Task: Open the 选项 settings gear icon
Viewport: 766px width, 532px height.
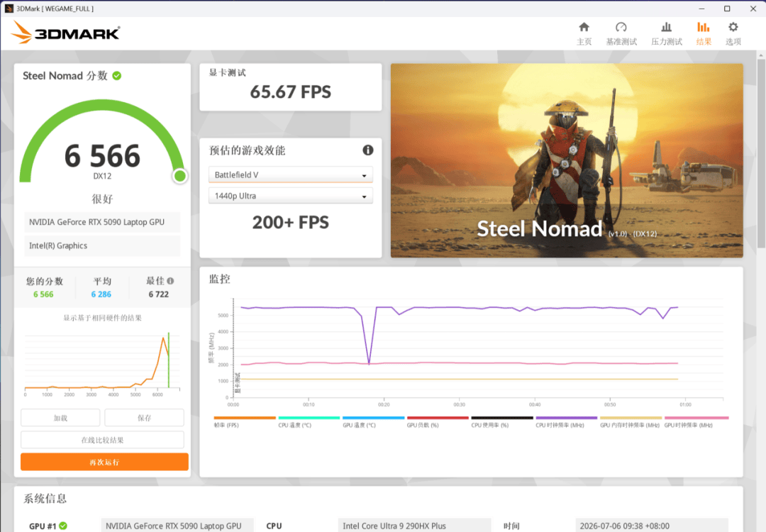Action: [733, 28]
